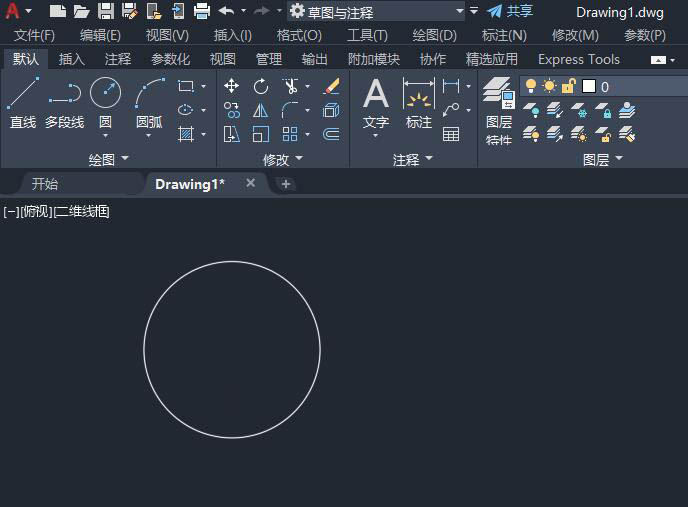
Task: Open Layer Properties (图层特性) panel
Action: pyautogui.click(x=498, y=108)
